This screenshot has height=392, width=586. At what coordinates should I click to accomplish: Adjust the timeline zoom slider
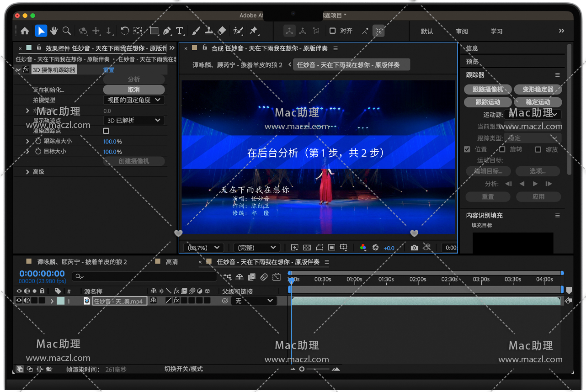(x=302, y=369)
